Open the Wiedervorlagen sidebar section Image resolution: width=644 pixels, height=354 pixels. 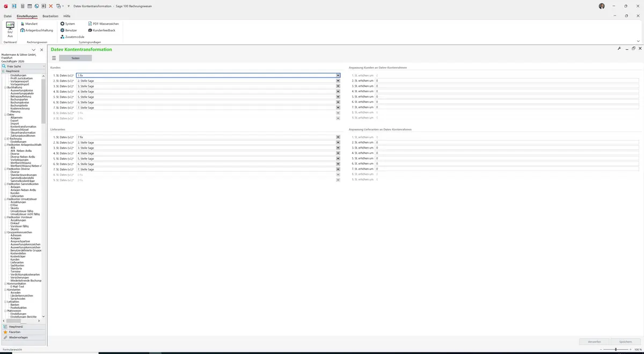pos(23,337)
